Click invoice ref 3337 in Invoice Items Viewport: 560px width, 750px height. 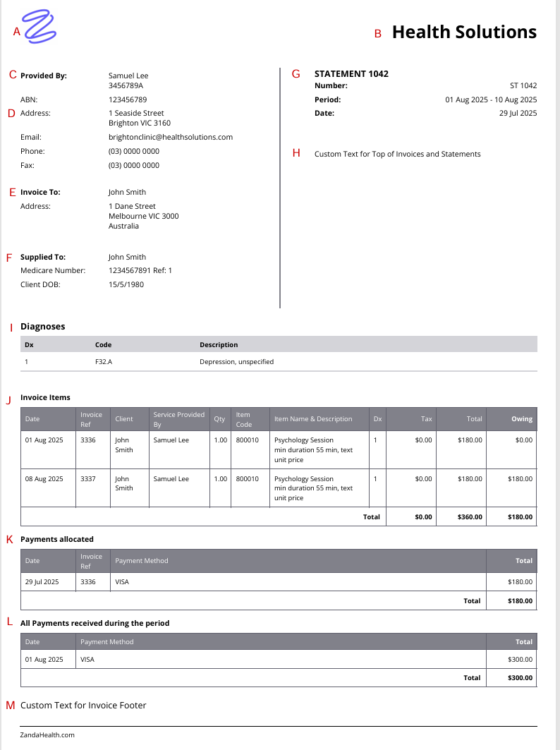tap(88, 478)
